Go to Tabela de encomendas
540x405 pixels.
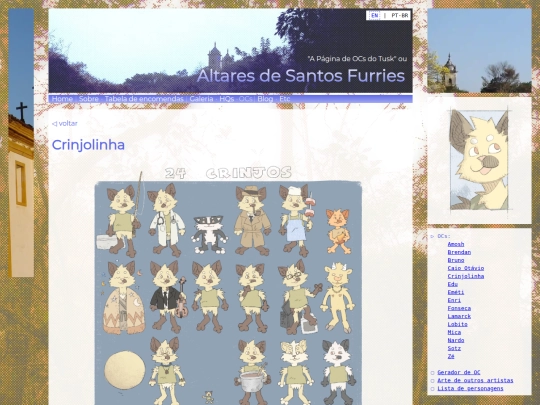pos(144,99)
